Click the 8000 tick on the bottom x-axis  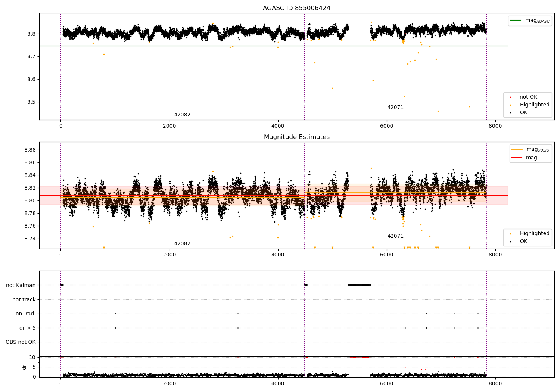click(495, 383)
